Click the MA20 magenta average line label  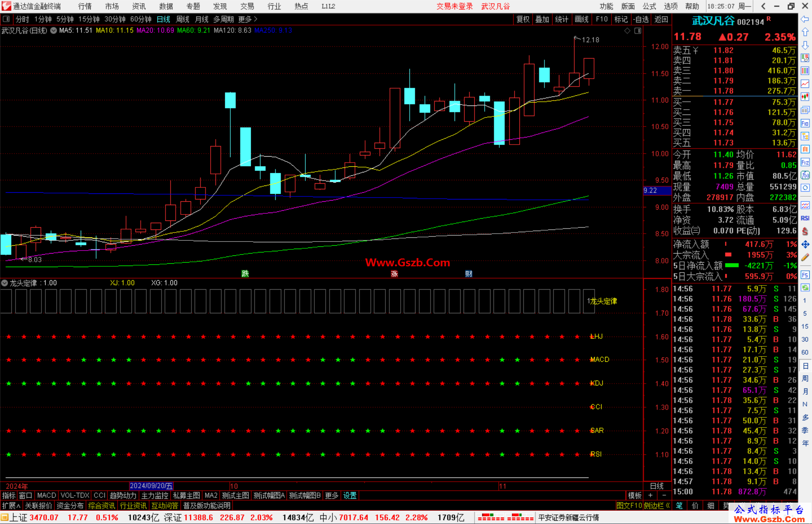155,30
